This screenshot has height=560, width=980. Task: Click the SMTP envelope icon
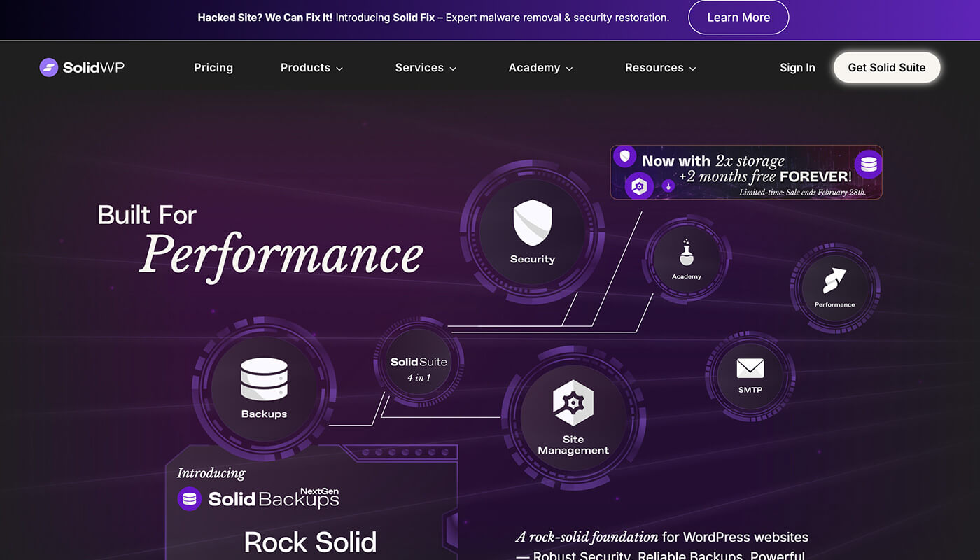click(x=750, y=368)
